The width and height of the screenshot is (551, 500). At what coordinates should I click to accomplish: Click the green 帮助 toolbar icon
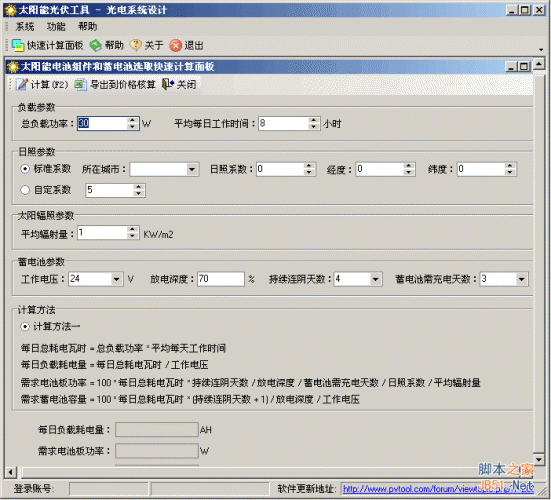pyautogui.click(x=95, y=45)
